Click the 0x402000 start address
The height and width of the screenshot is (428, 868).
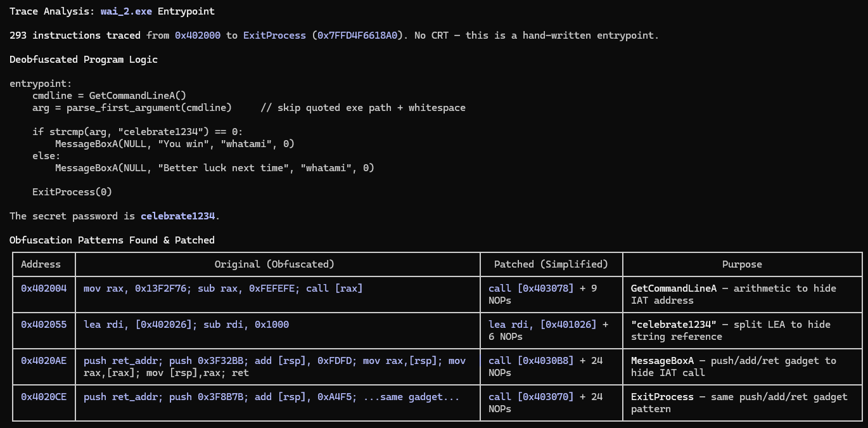198,36
